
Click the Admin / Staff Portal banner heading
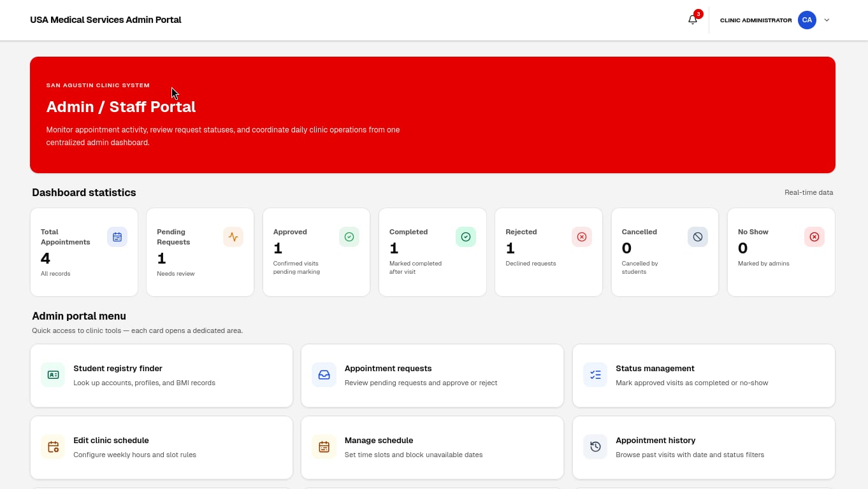(121, 107)
